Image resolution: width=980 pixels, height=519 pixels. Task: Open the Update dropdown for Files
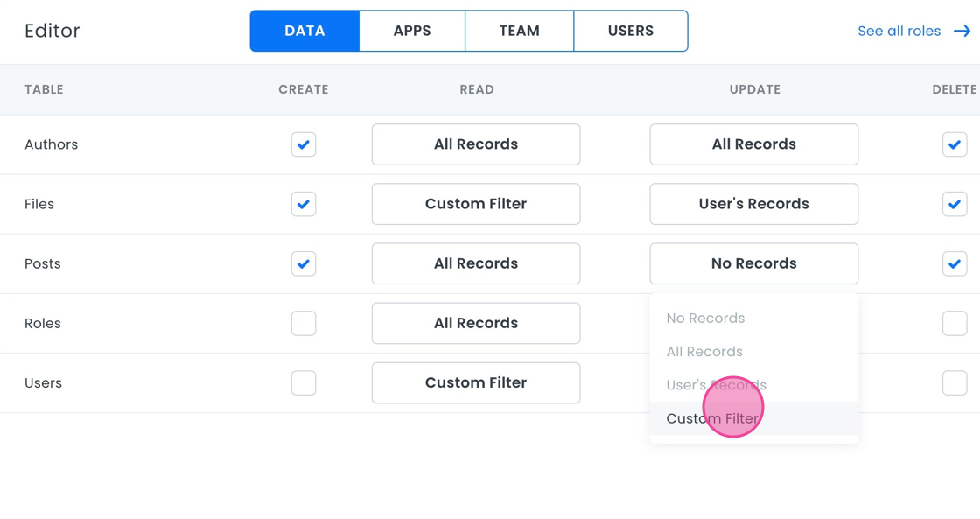pos(753,204)
